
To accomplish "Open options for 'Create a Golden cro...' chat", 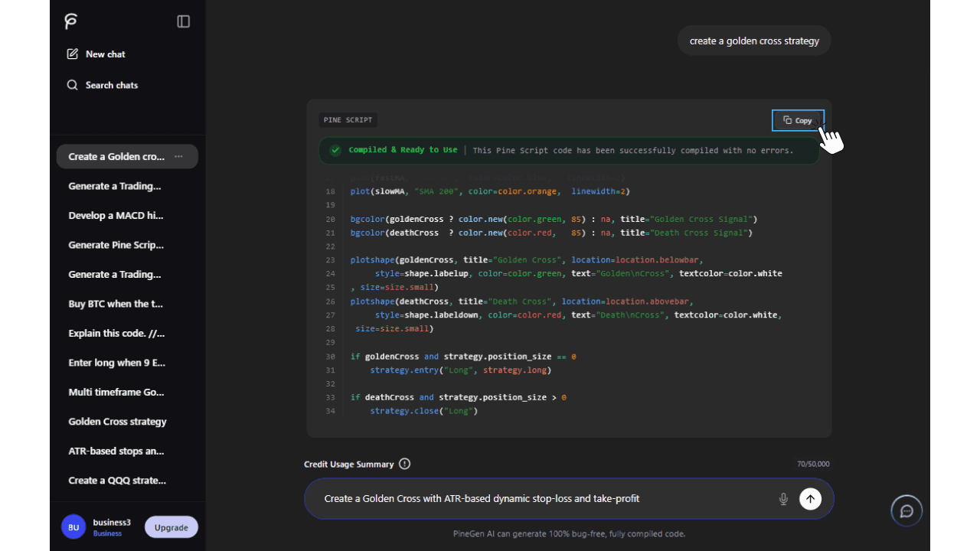I will click(x=178, y=156).
